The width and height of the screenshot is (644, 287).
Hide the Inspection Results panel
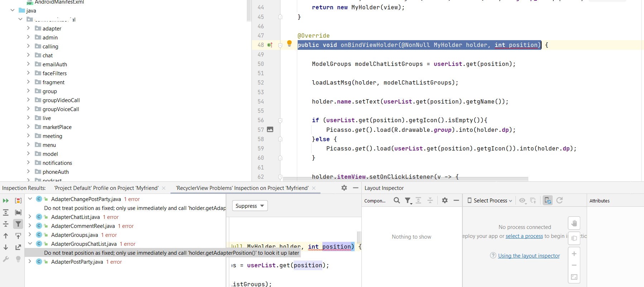[356, 188]
